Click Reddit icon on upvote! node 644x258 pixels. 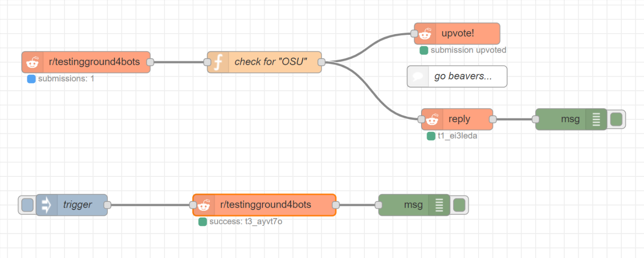pyautogui.click(x=425, y=34)
